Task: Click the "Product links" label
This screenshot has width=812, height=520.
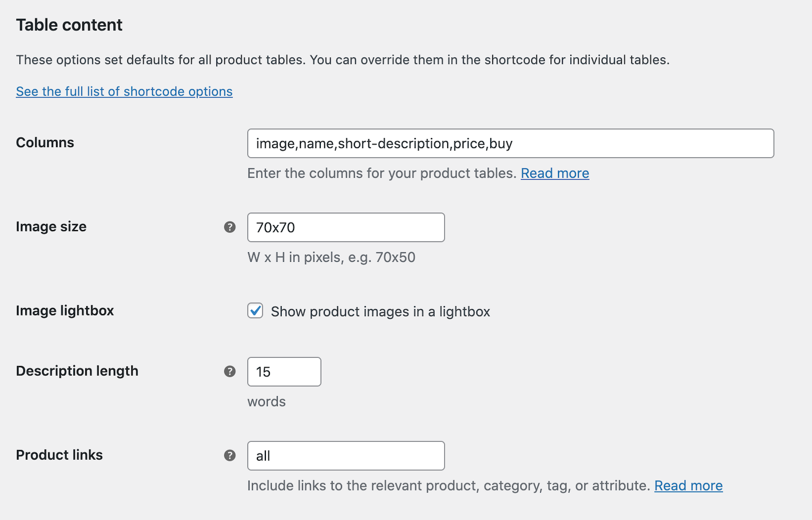Action: coord(59,455)
